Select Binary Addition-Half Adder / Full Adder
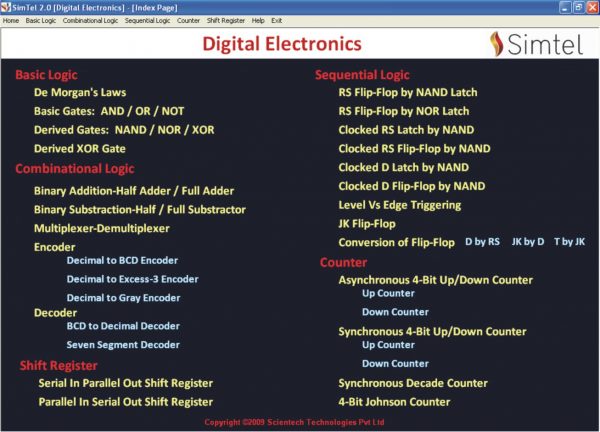The width and height of the screenshot is (600, 432). 134,191
